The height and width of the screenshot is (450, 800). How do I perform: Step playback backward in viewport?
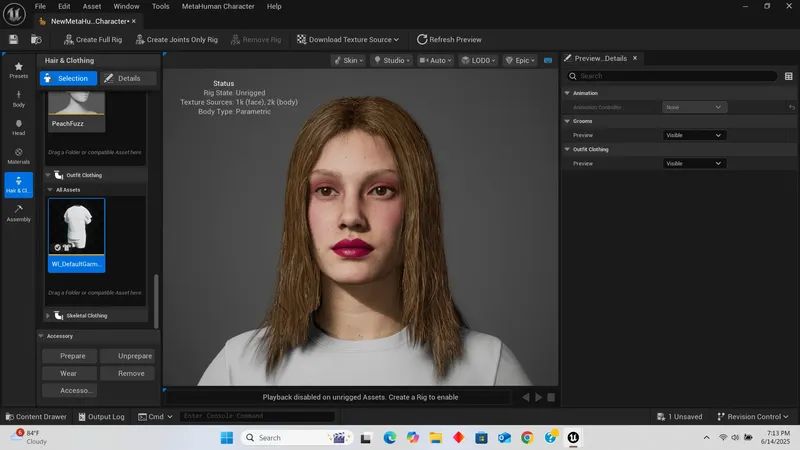526,397
